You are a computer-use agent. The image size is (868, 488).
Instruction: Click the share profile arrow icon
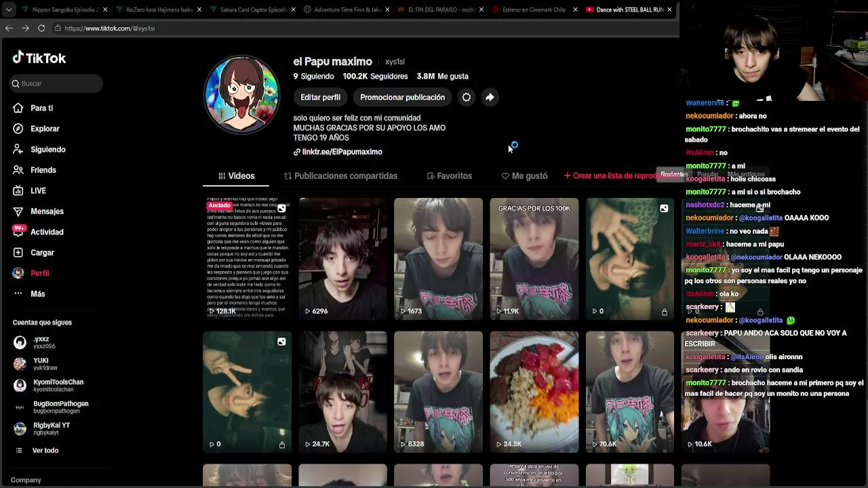(x=490, y=97)
